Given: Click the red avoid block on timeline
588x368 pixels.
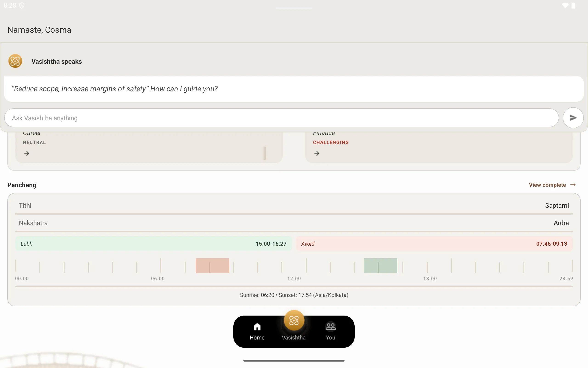Looking at the screenshot, I should click(212, 265).
